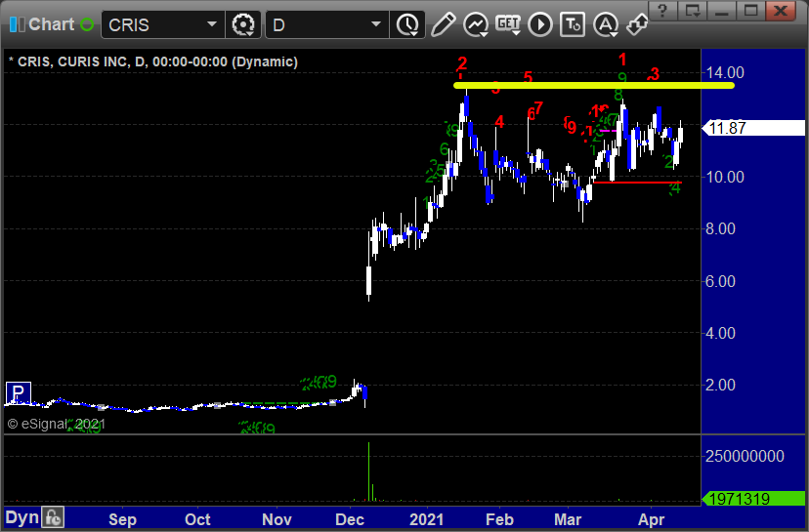Click the text template T icon
809x532 pixels.
pos(573,24)
